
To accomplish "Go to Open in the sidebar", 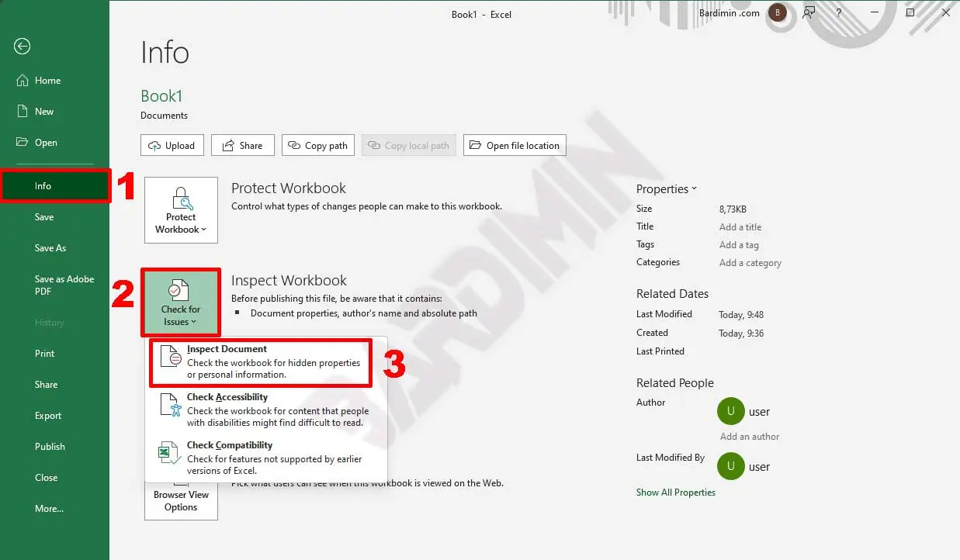I will pos(46,143).
